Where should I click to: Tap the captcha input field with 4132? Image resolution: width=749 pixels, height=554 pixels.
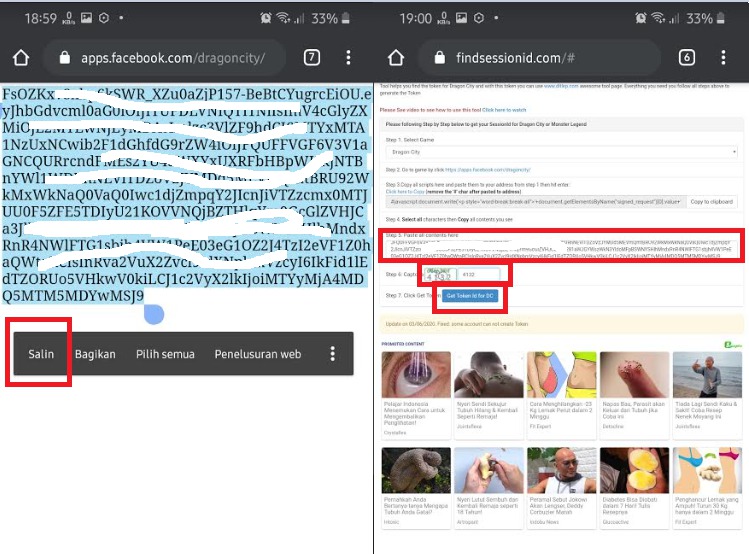[x=479, y=275]
